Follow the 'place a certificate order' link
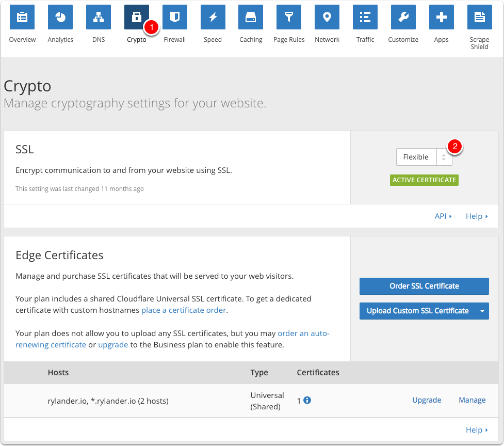 click(184, 310)
